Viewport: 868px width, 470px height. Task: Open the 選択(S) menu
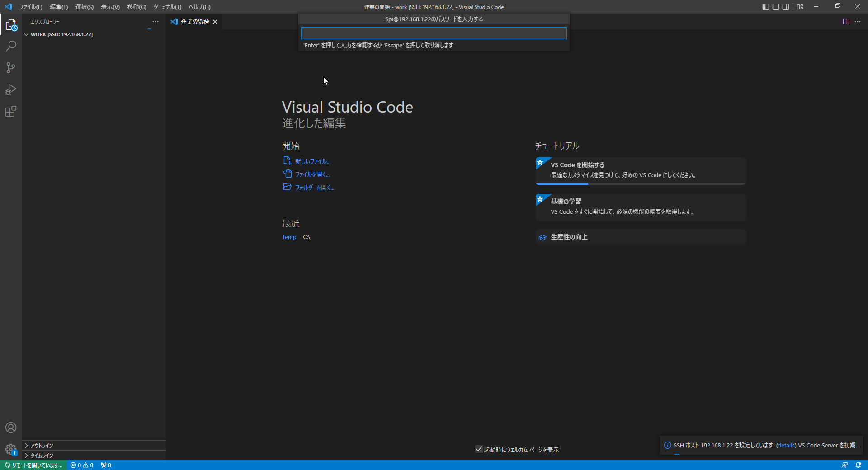[85, 7]
